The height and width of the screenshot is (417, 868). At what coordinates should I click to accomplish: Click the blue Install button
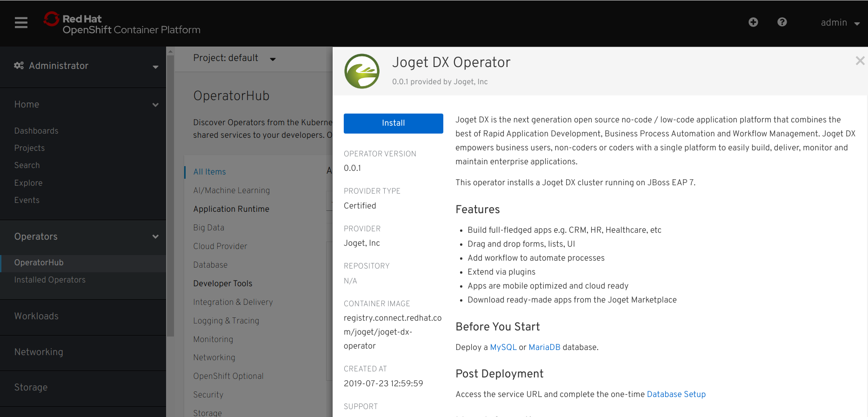[393, 123]
